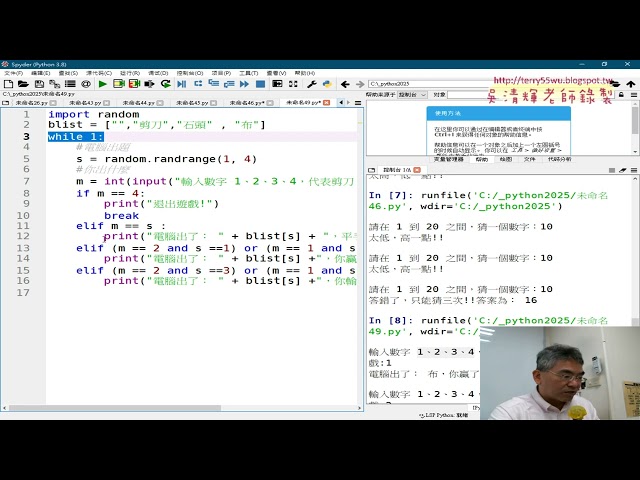Close the 未命名26.py tab
This screenshot has height=480, width=640.
pyautogui.click(x=53, y=103)
